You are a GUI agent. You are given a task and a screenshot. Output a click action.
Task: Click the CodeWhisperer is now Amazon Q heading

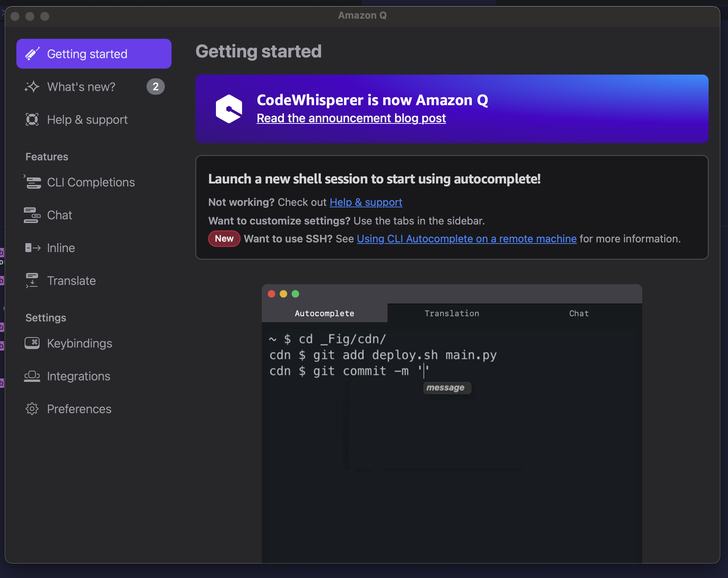click(372, 100)
